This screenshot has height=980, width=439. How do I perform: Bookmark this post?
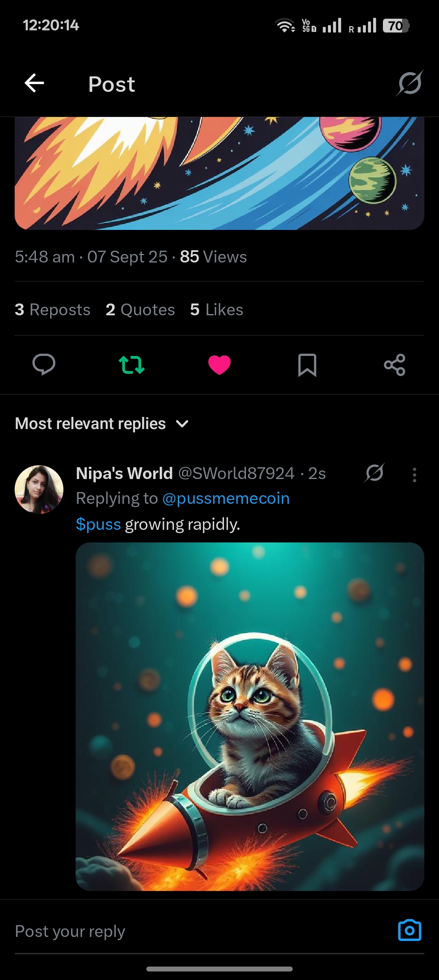[307, 364]
